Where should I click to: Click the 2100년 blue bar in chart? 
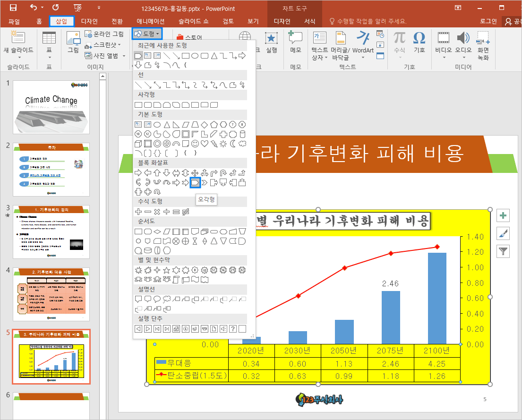pos(437,298)
